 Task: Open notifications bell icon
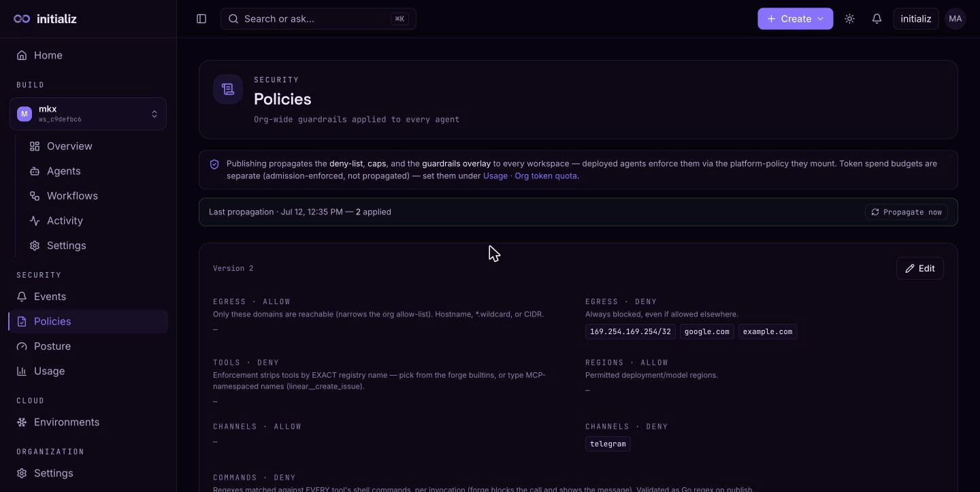click(x=877, y=19)
